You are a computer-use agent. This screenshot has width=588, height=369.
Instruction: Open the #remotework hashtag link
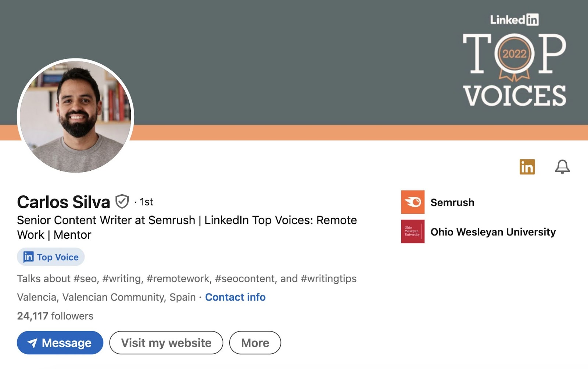click(x=178, y=278)
